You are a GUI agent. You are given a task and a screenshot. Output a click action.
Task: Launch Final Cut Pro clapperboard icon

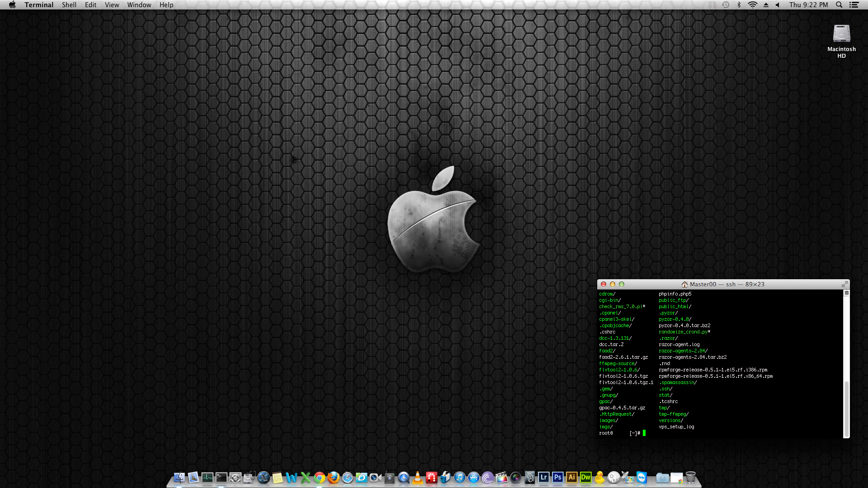coord(502,478)
